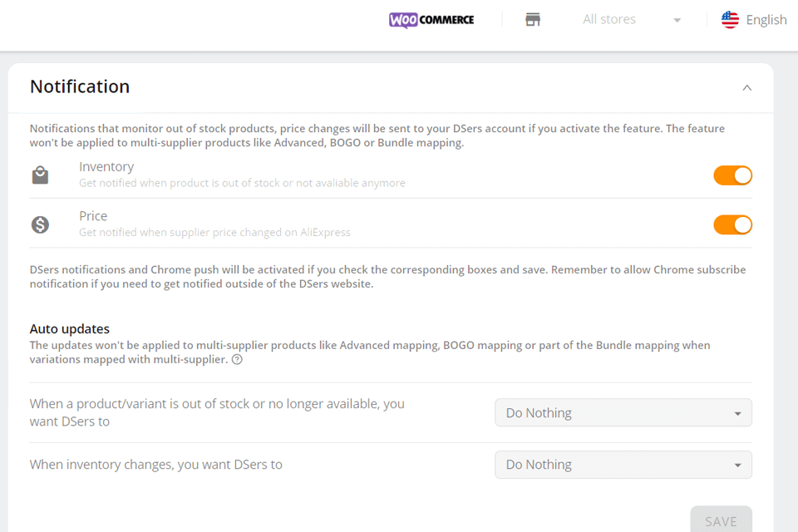The height and width of the screenshot is (532, 798).
Task: Click the Price dollar coin icon
Action: (x=40, y=224)
